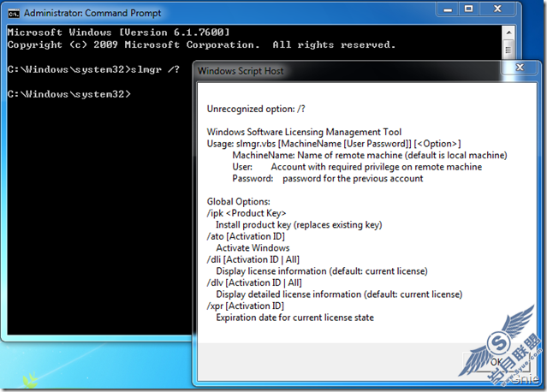This screenshot has width=547, height=392.
Task: Click the 'slmgr /?' command line
Action: point(93,69)
